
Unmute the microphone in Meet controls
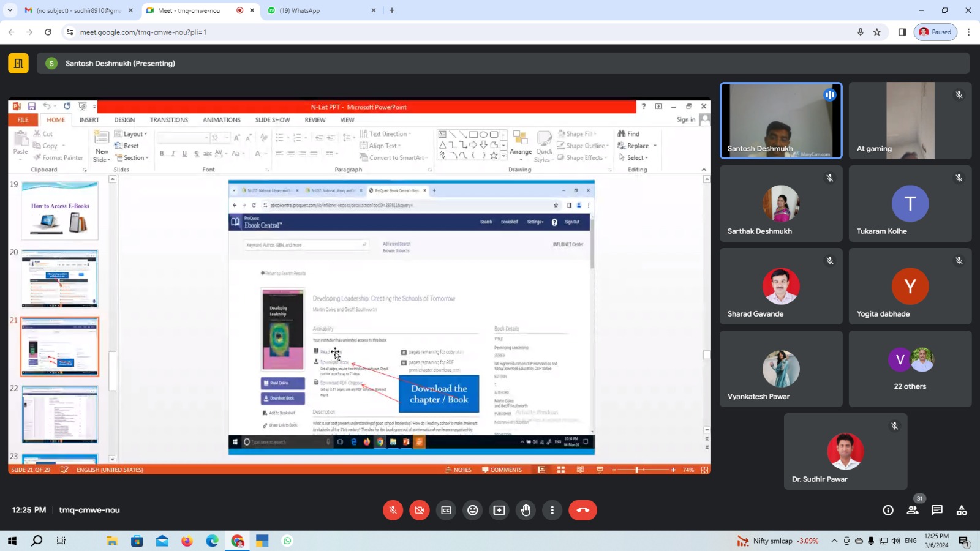click(393, 510)
